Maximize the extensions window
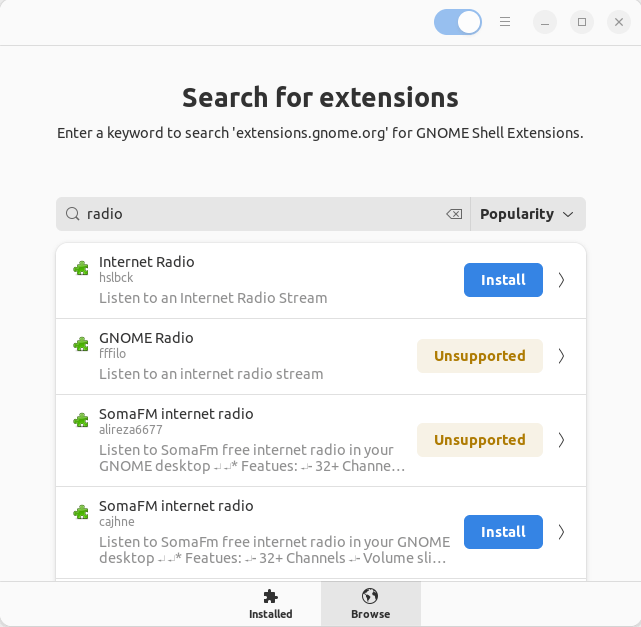Image resolution: width=641 pixels, height=627 pixels. pyautogui.click(x=582, y=22)
